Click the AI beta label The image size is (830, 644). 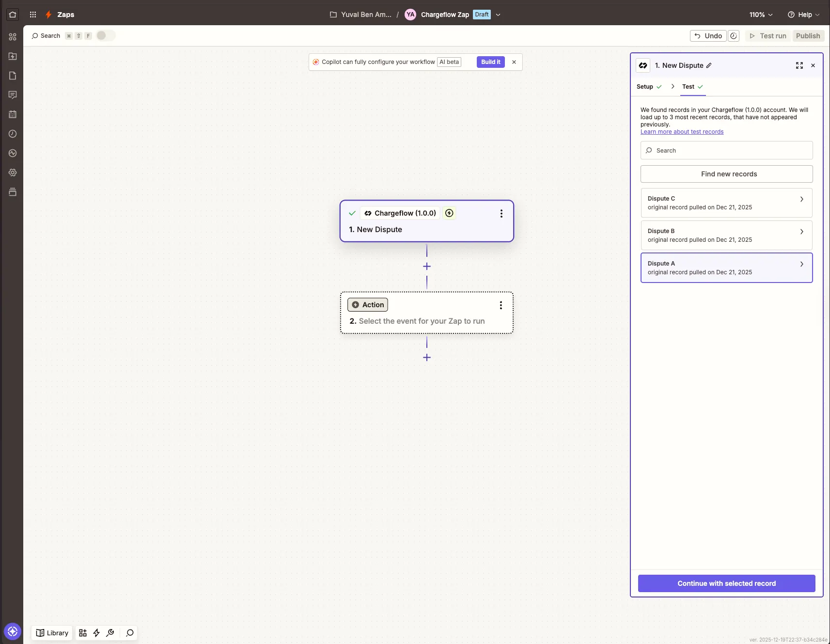point(449,62)
